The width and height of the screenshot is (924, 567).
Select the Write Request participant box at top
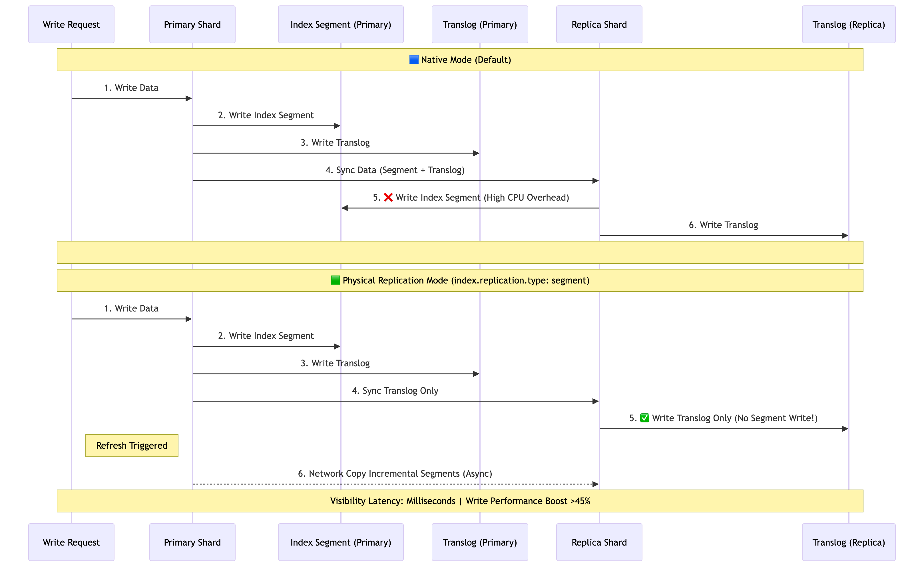coord(71,24)
